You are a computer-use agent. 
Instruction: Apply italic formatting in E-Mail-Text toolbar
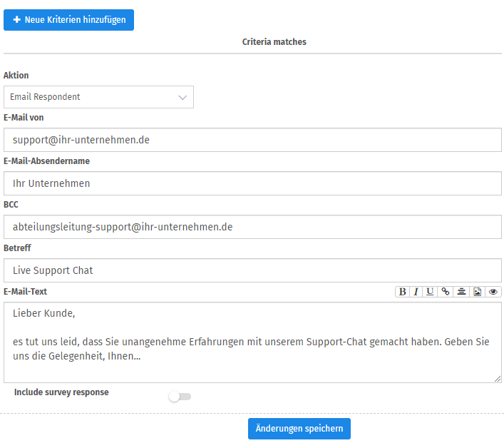pyautogui.click(x=416, y=292)
